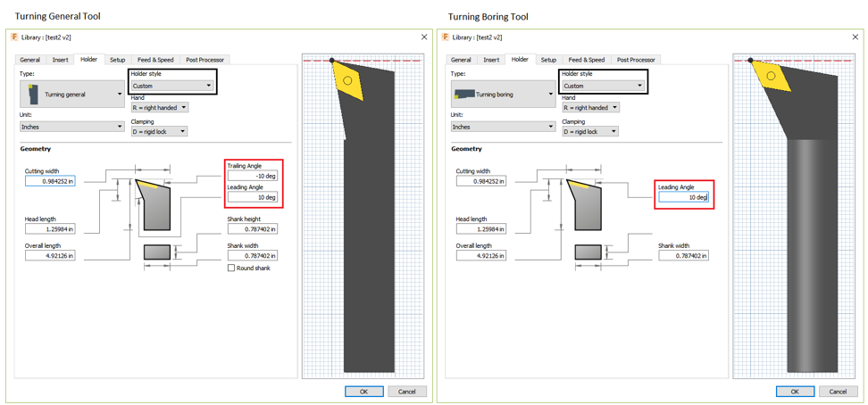Screen dimensions: 868x405
Task: Click Fusion icon in Turning General dialog title
Action: 14,37
